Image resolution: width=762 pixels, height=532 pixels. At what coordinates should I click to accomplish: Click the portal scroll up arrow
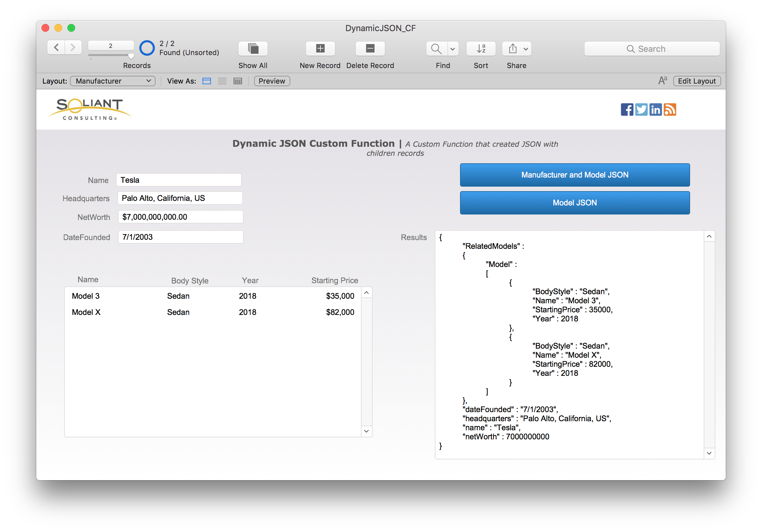coord(366,293)
